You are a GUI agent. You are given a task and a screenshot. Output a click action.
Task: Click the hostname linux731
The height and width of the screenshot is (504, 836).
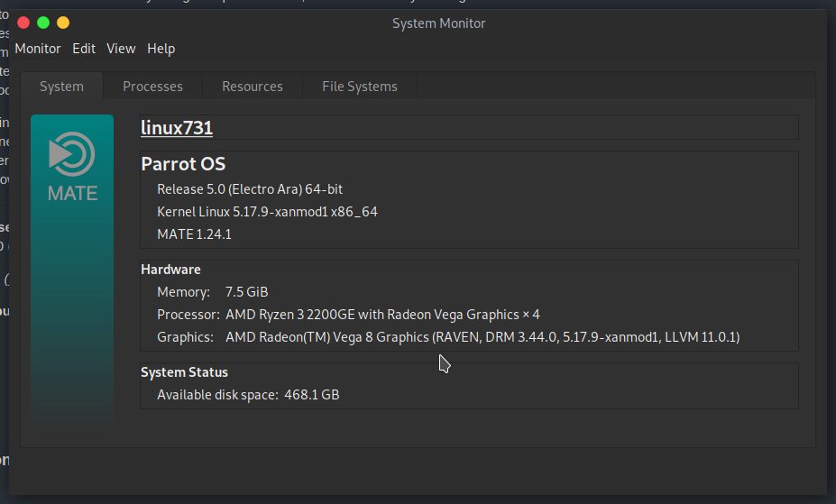pyautogui.click(x=177, y=128)
